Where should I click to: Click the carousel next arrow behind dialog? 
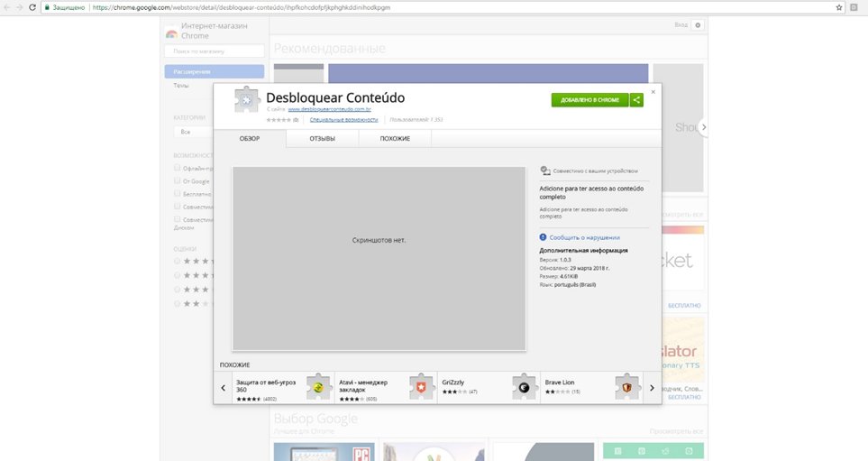[704, 127]
